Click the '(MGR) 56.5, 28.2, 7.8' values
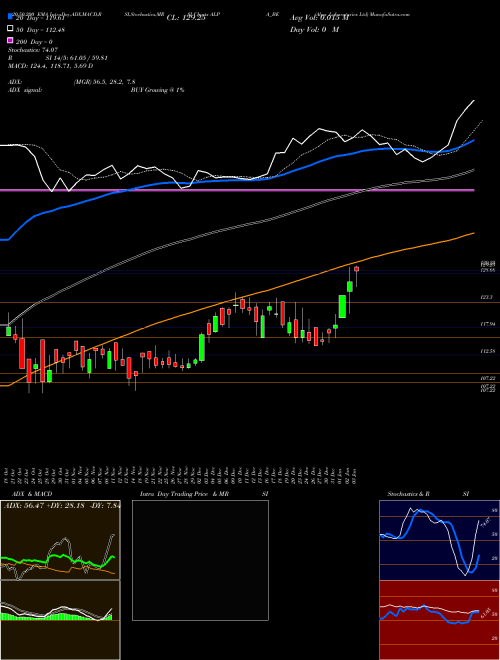Image resolution: width=500 pixels, height=660 pixels. (x=104, y=82)
